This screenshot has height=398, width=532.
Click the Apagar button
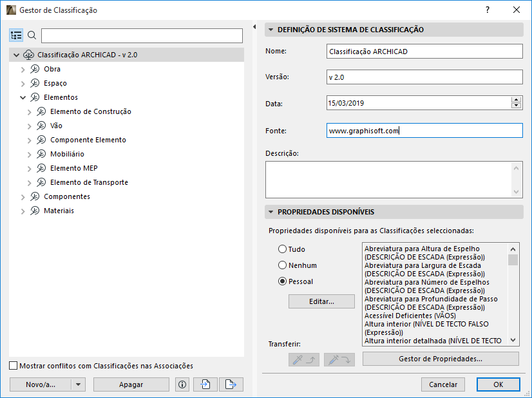(x=131, y=384)
